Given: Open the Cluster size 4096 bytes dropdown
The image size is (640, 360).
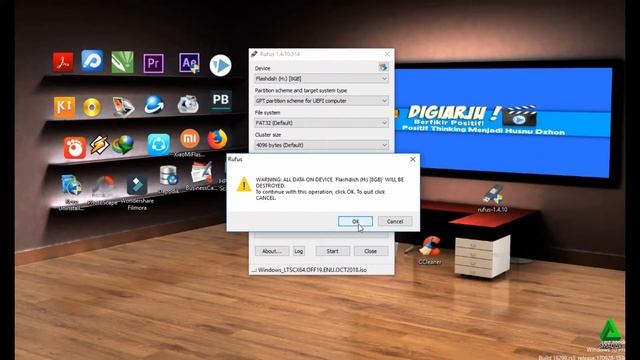Looking at the screenshot, I should click(321, 145).
